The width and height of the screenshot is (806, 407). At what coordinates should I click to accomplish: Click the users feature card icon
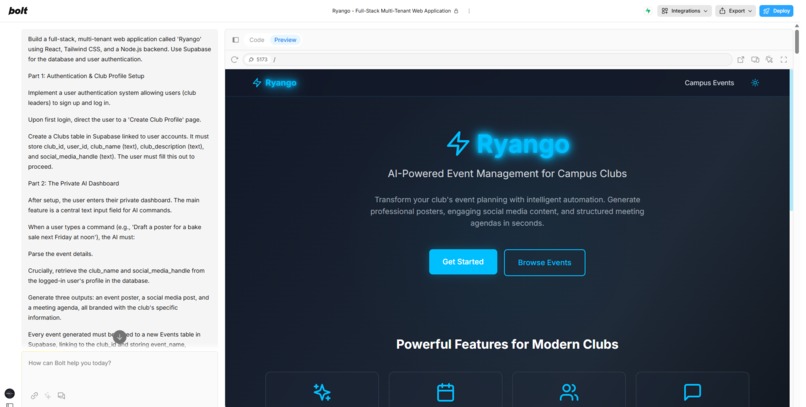click(x=569, y=392)
